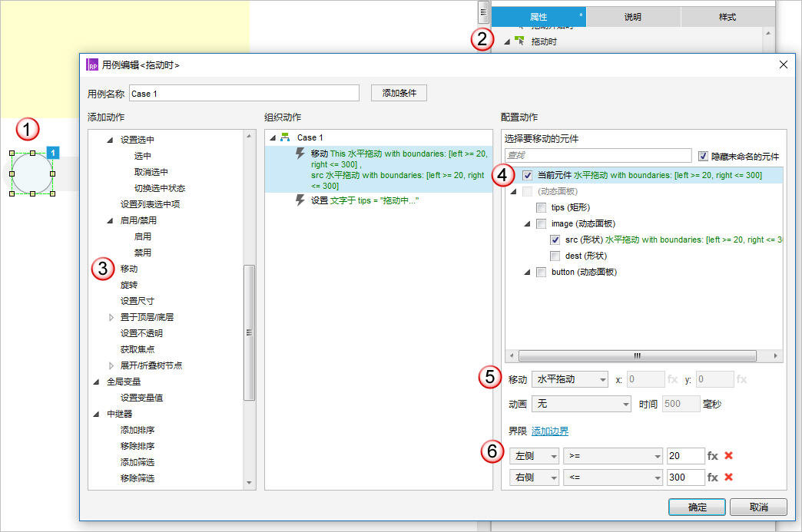Select the 设置变量值 action
802x532 pixels.
(x=141, y=397)
